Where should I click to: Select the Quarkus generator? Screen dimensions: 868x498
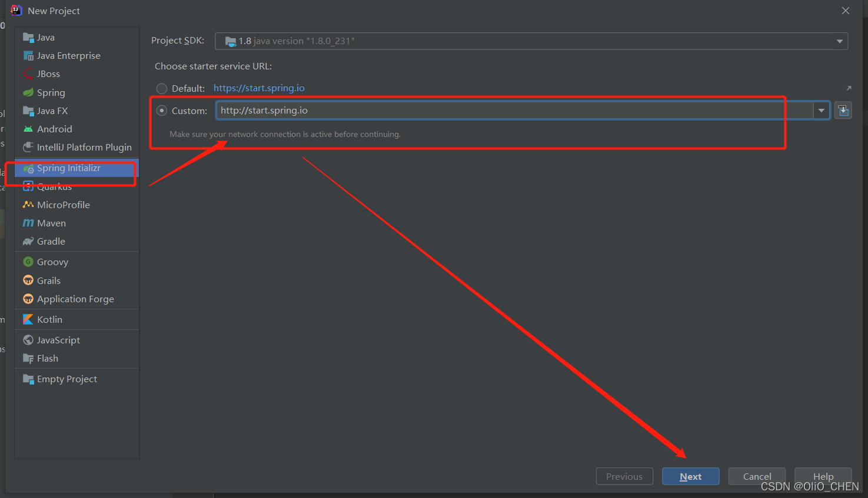[x=54, y=186]
